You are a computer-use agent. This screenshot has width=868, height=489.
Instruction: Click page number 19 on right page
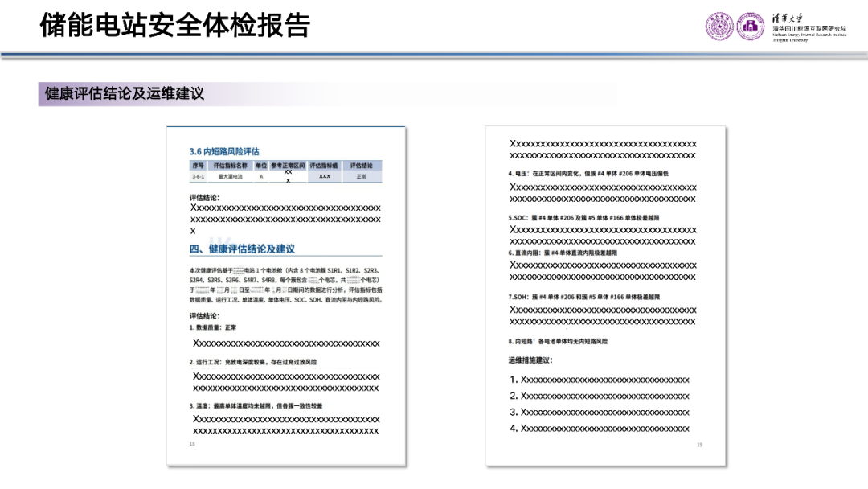[x=699, y=445]
